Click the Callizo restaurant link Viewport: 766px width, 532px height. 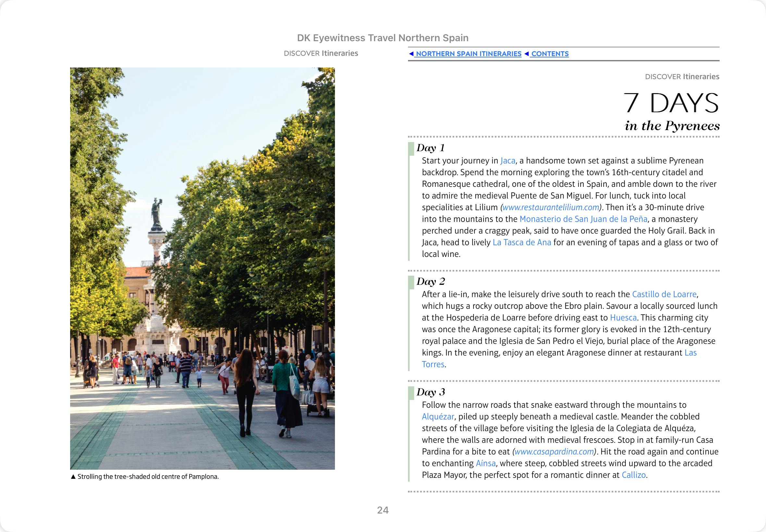pyautogui.click(x=634, y=475)
